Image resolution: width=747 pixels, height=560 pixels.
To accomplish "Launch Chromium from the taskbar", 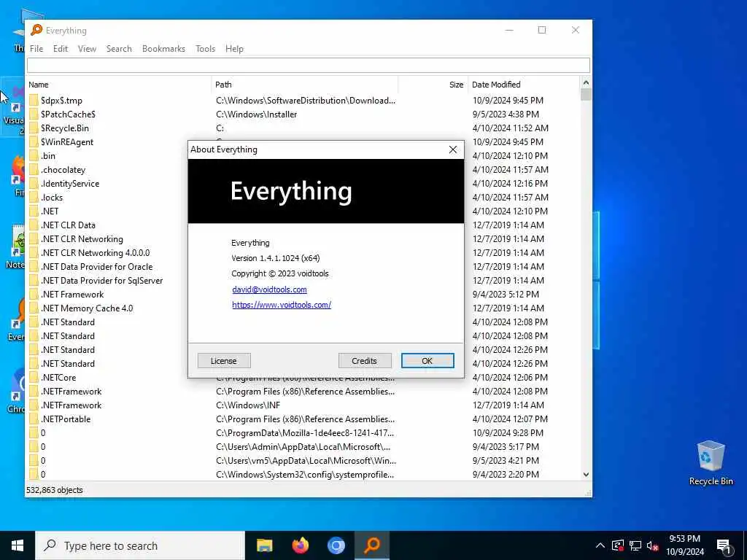I will click(x=336, y=545).
